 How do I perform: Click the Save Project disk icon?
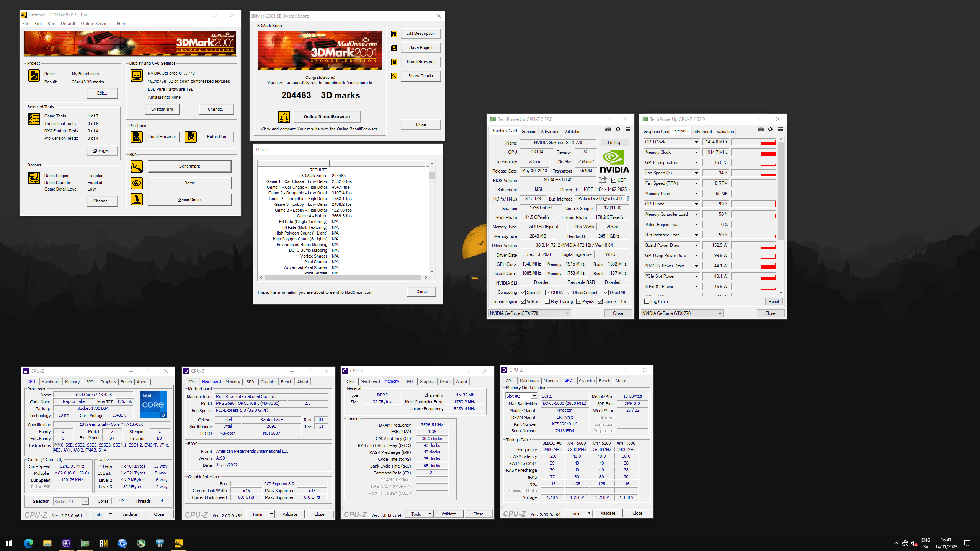[394, 48]
